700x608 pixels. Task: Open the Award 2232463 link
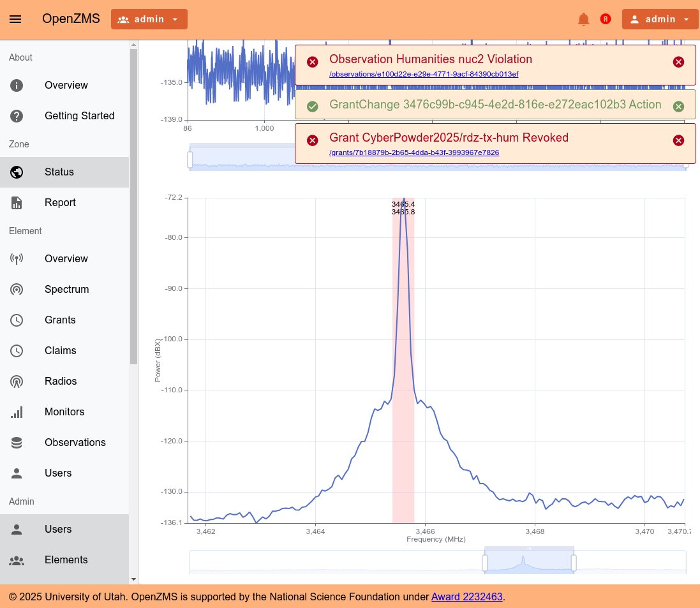[466, 597]
